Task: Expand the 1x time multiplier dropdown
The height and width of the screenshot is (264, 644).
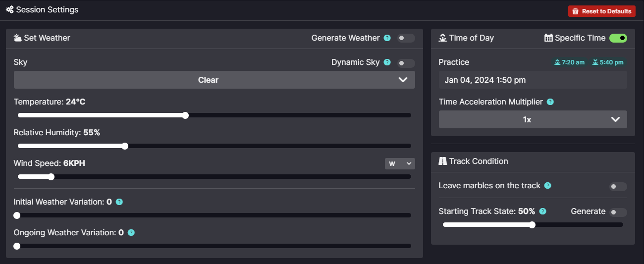Action: (x=533, y=119)
